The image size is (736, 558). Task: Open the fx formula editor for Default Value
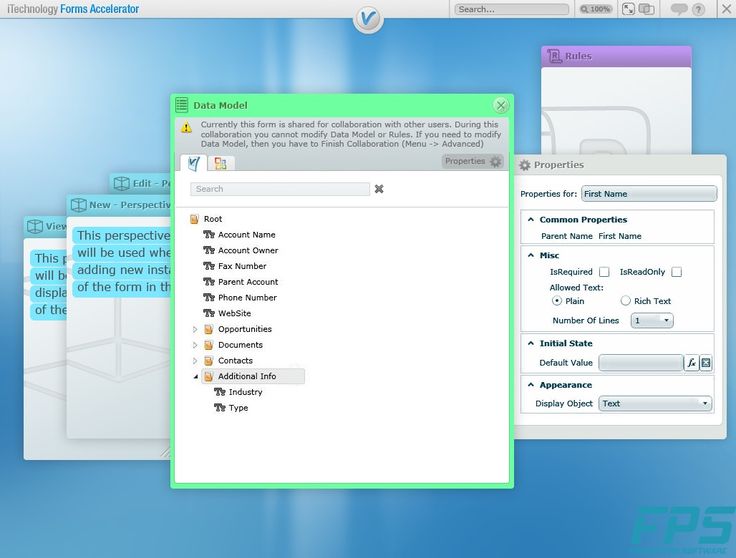[x=691, y=363]
